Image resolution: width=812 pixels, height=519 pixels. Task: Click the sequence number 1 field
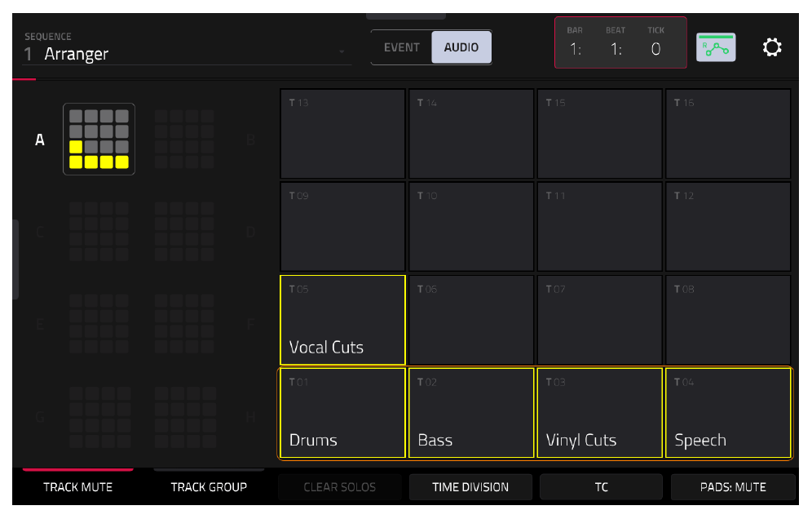coord(29,54)
